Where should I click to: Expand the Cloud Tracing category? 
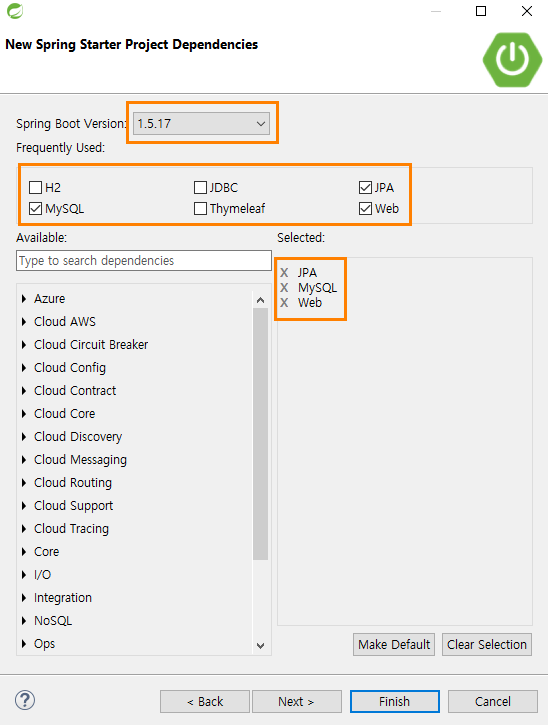click(x=24, y=529)
